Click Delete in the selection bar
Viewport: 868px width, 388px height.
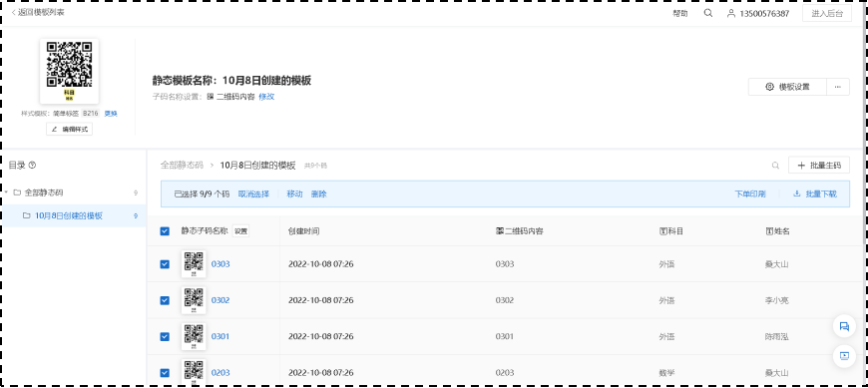[x=319, y=194]
